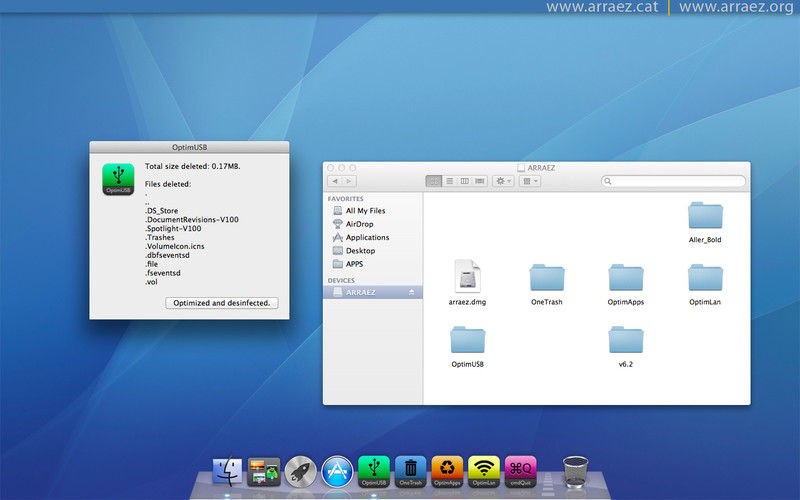Click Total size deleted text
The image size is (800, 500).
tap(192, 166)
